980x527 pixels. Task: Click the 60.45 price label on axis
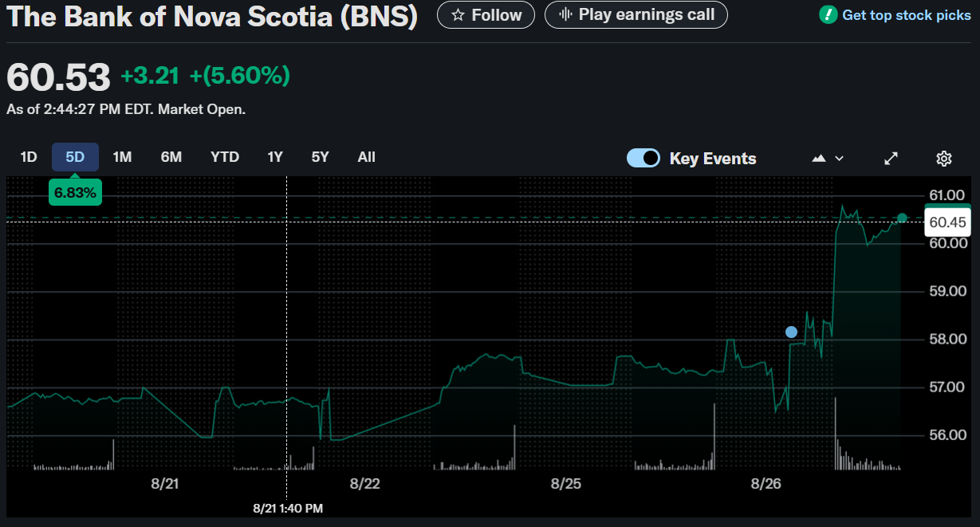pyautogui.click(x=947, y=222)
